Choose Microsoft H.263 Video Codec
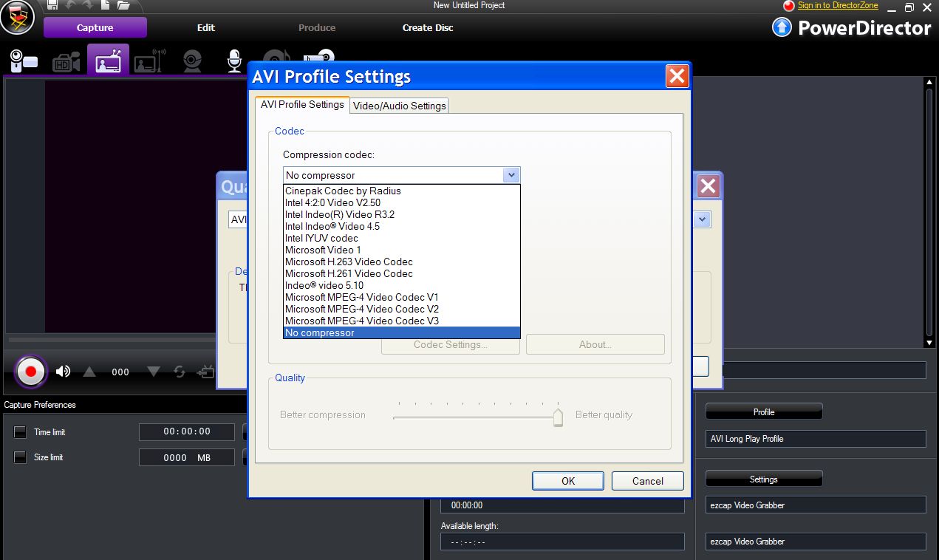This screenshot has width=939, height=560. pyautogui.click(x=402, y=262)
